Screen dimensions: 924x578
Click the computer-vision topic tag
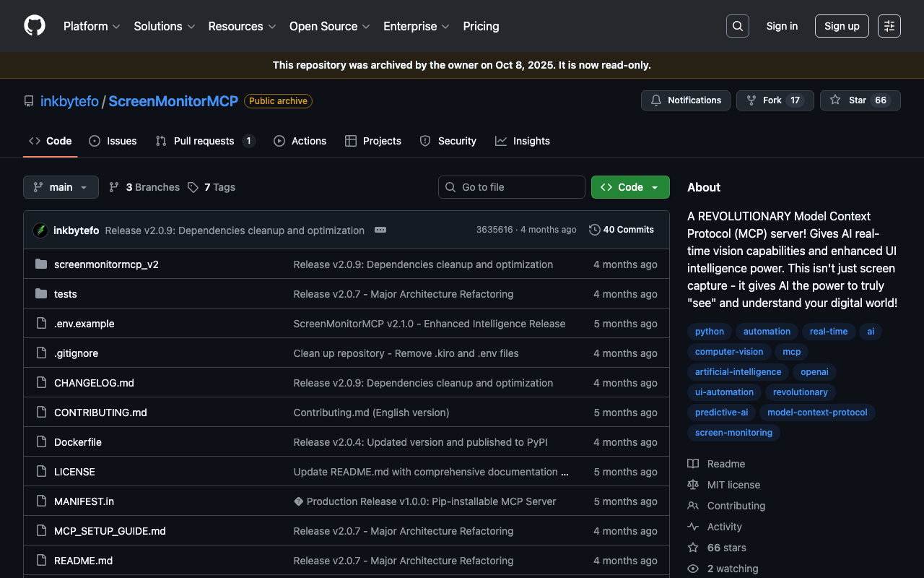tap(728, 352)
